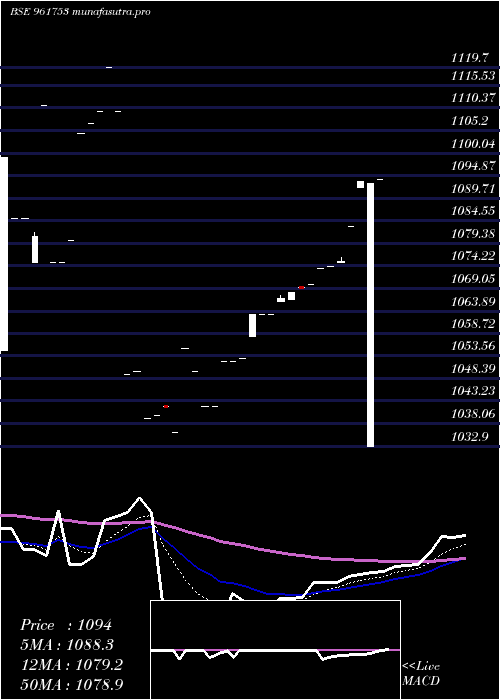The height and width of the screenshot is (700, 500).
Task: Click the 1074.22 price level label
Action: click(x=473, y=256)
